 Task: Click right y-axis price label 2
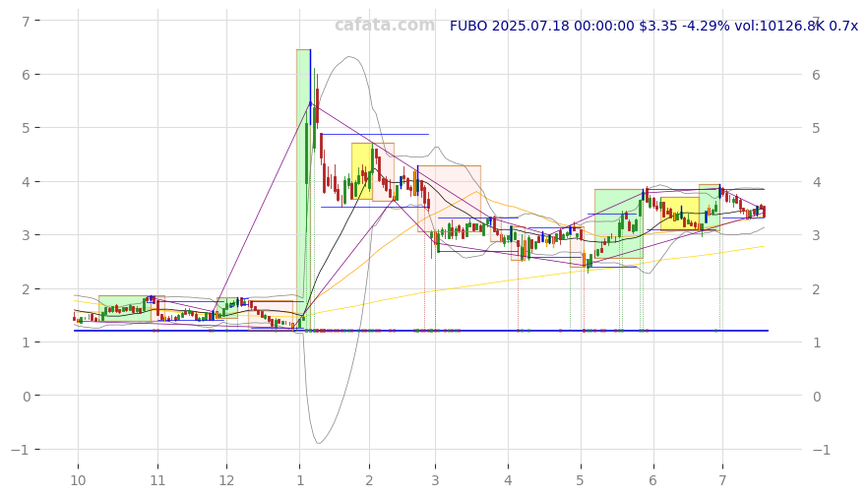[x=816, y=289]
